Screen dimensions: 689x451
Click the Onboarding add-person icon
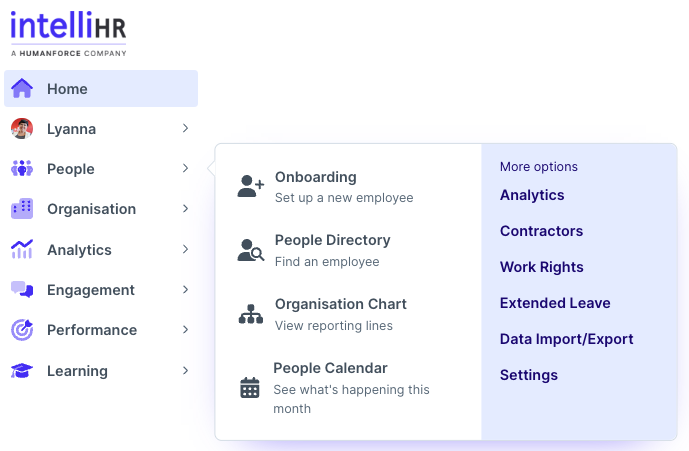coord(250,186)
